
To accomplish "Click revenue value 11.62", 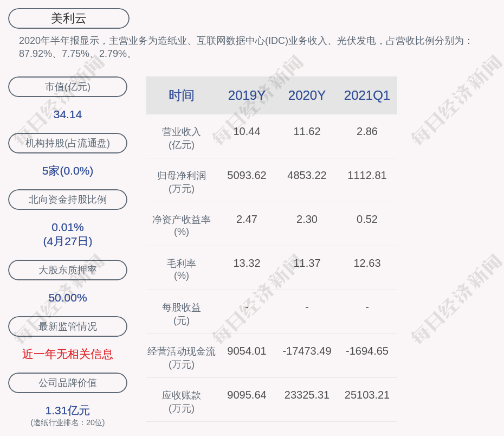I will [307, 132].
